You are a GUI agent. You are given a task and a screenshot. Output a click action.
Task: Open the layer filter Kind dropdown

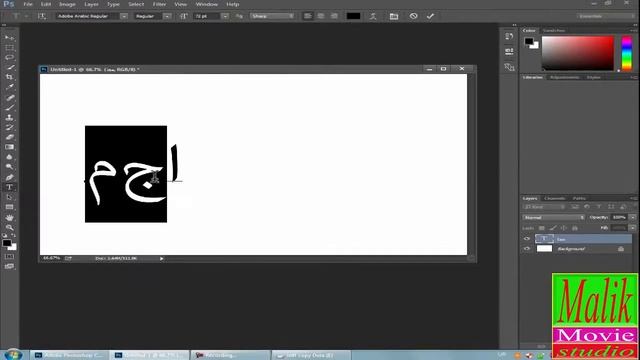coord(544,207)
